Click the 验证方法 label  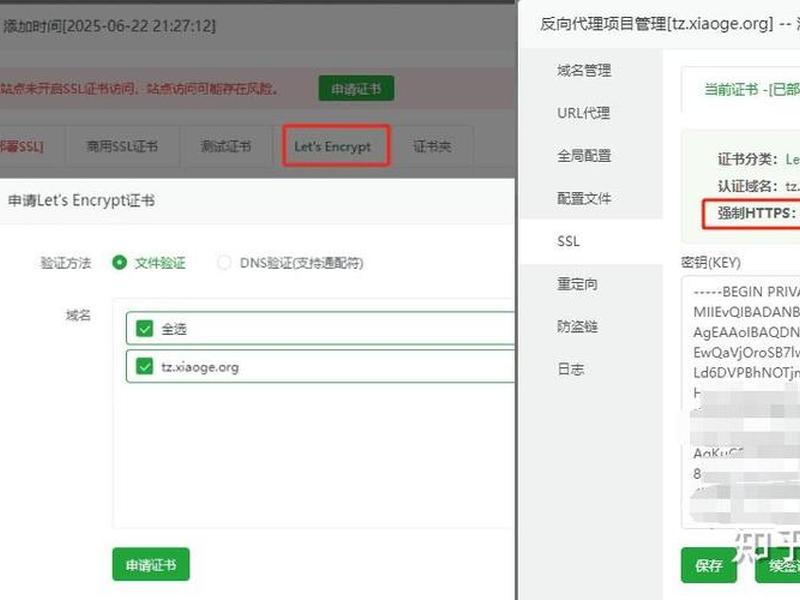pyautogui.click(x=66, y=263)
